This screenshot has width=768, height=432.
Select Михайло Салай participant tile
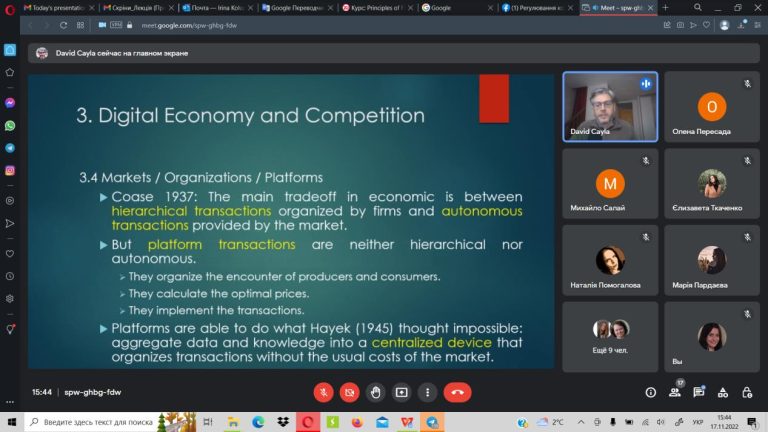pos(610,184)
